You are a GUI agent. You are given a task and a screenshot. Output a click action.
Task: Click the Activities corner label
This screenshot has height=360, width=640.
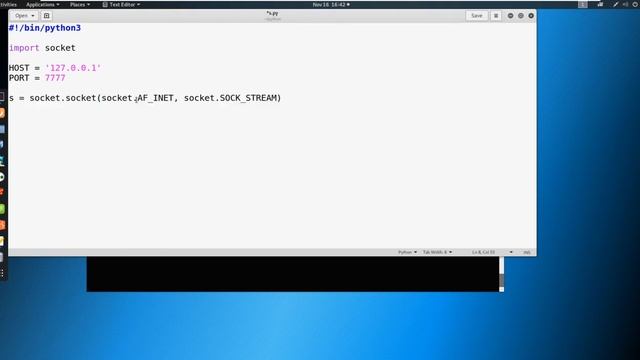coord(8,4)
